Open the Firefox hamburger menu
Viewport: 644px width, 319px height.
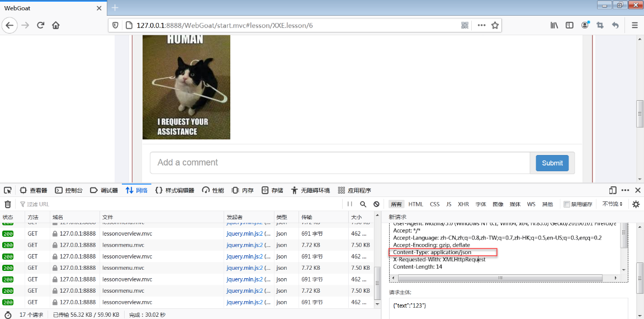(634, 25)
